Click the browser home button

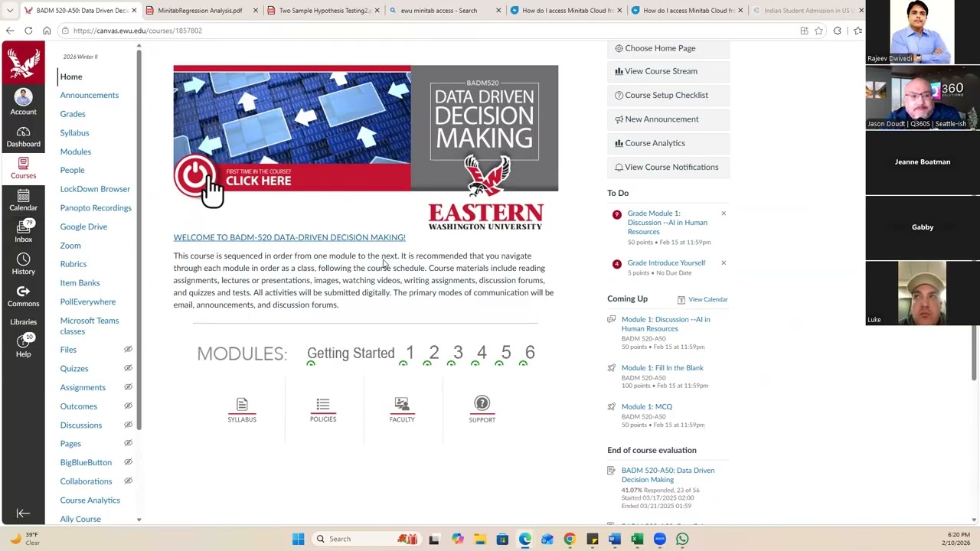point(47,31)
